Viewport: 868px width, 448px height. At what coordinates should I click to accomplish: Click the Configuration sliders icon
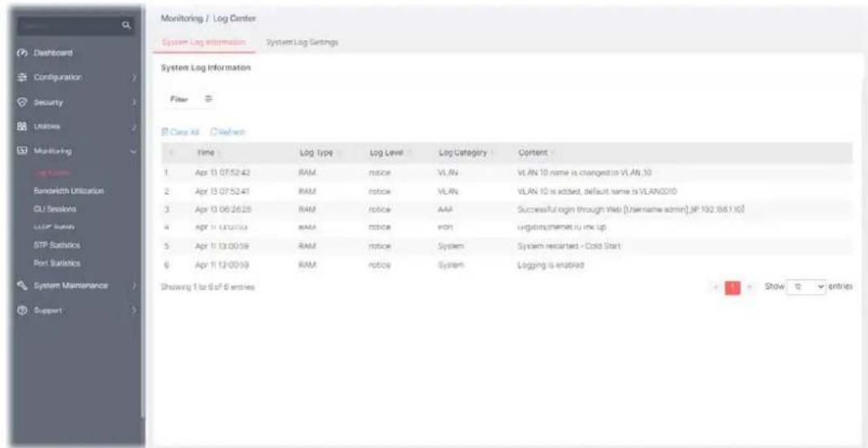24,77
